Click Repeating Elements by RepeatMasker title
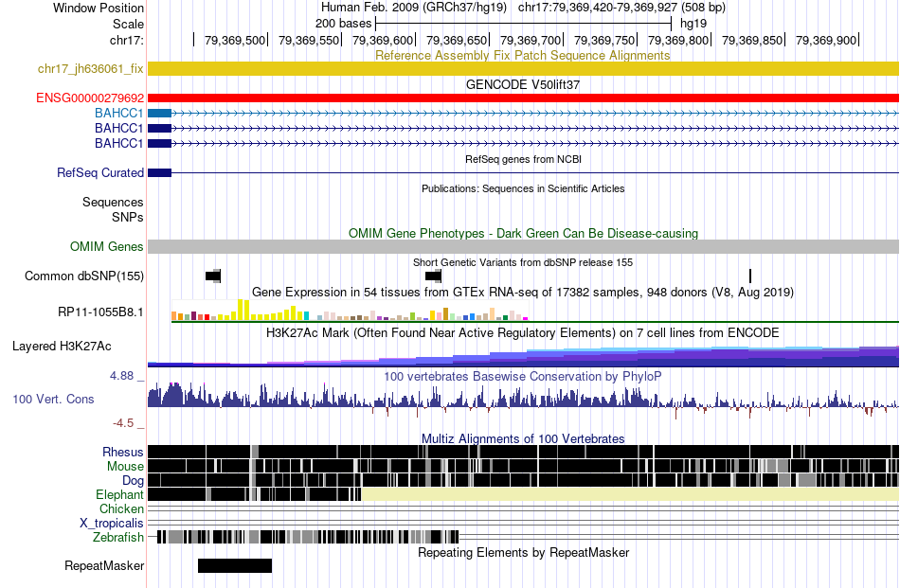Image resolution: width=900 pixels, height=588 pixels. 523,552
